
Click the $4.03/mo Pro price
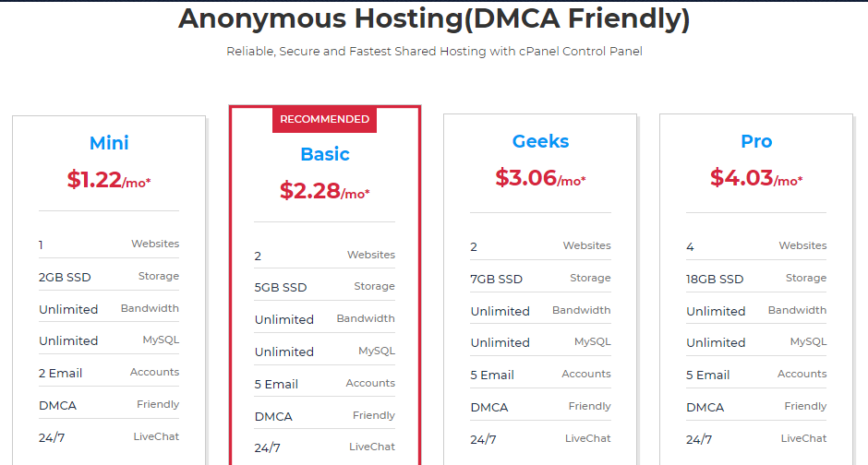(x=755, y=178)
